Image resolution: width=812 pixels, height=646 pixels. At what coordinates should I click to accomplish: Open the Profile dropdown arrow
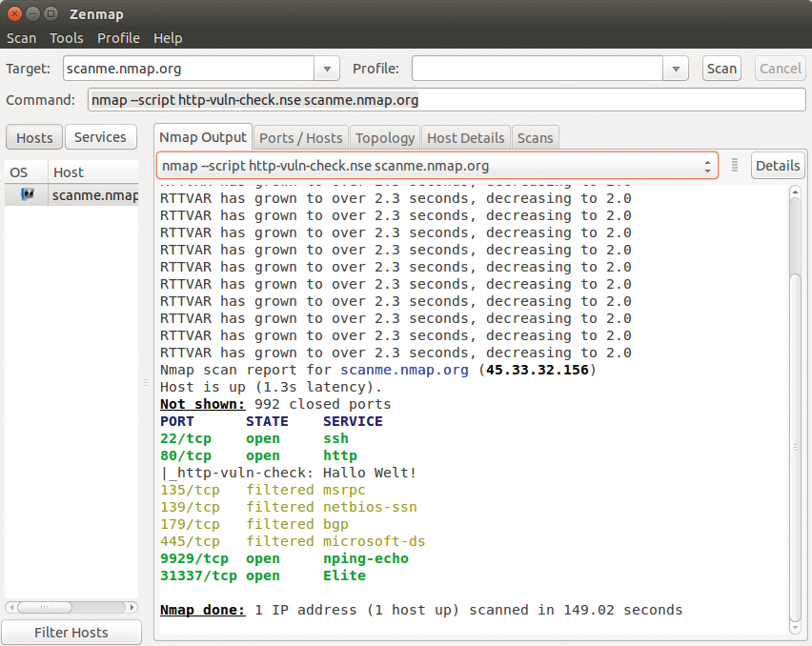[x=675, y=68]
